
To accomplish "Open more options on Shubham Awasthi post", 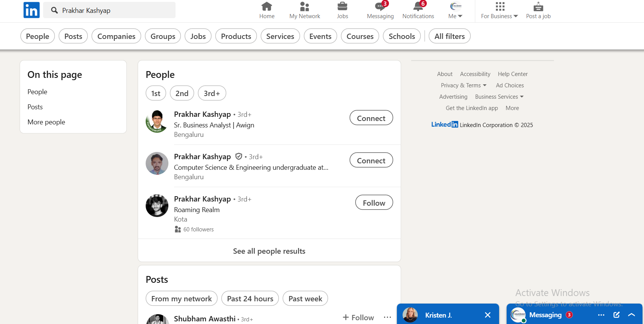I will pos(387,318).
